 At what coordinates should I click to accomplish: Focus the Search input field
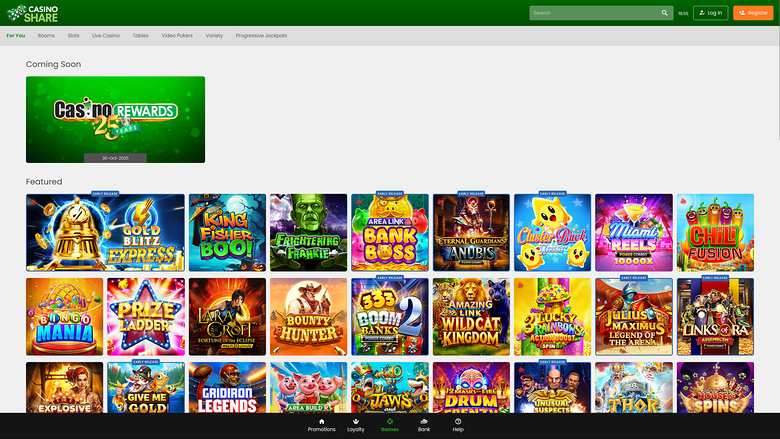click(x=593, y=13)
